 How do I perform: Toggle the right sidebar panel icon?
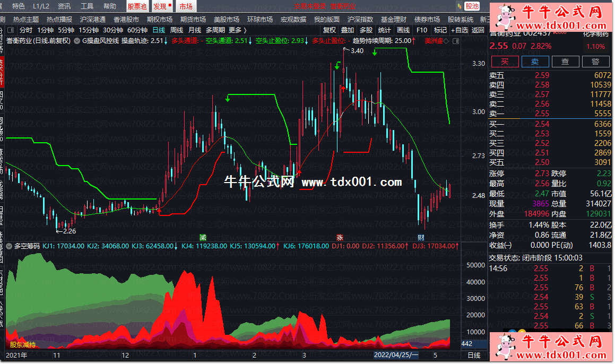456,41
